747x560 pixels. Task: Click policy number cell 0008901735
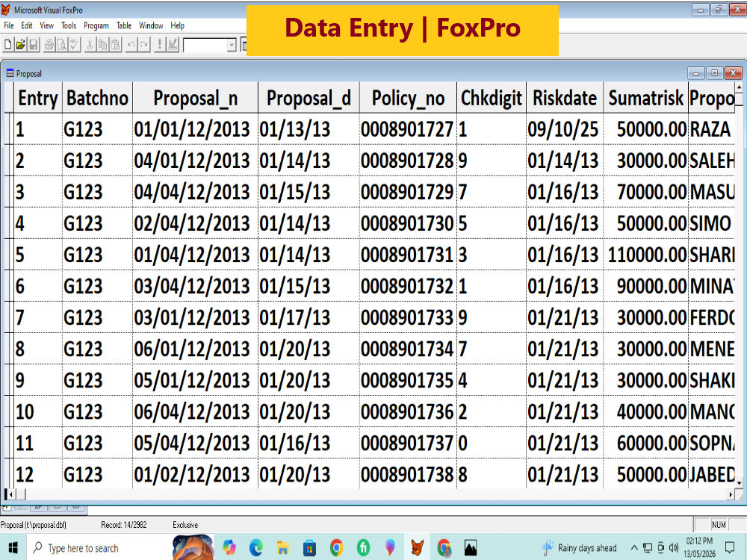pos(407,380)
